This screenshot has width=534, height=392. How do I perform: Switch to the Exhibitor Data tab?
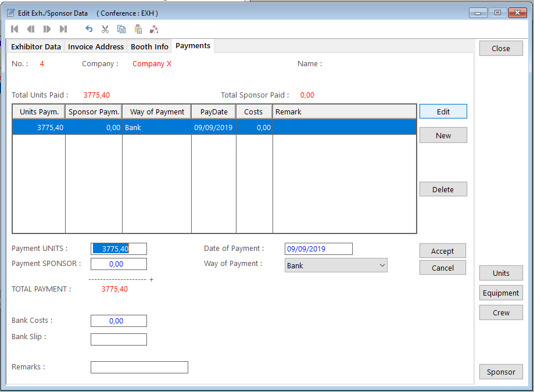36,46
